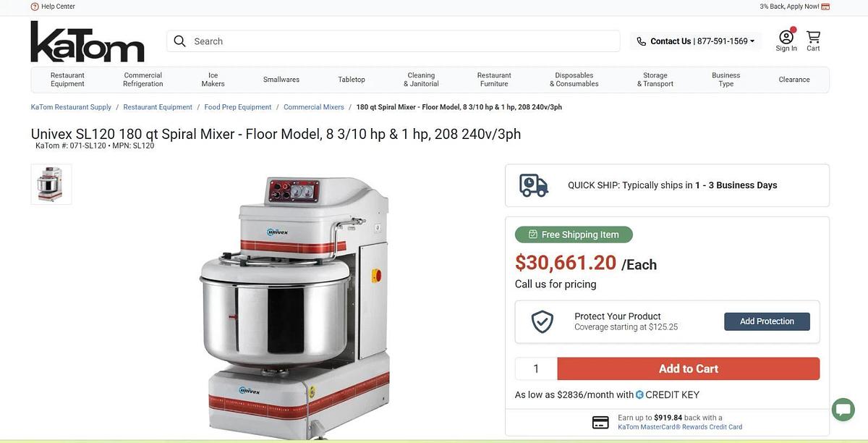Click the Add to Cart button

tap(689, 368)
